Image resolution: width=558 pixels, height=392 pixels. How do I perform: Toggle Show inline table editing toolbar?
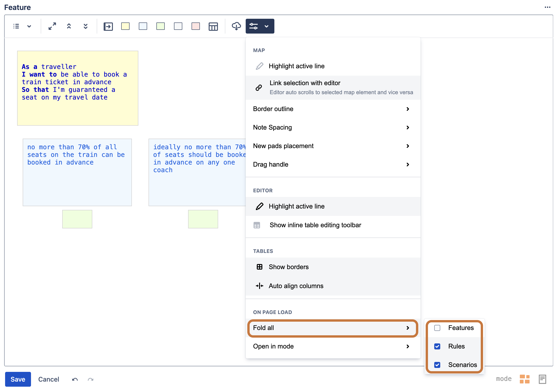coord(333,225)
